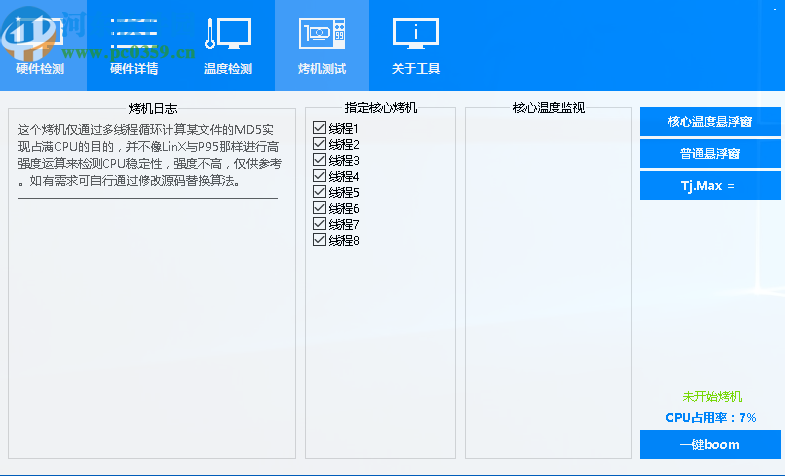Screen dimensions: 785x476
Task: Switch to the 硬件详情 tab label
Action: pos(134,69)
